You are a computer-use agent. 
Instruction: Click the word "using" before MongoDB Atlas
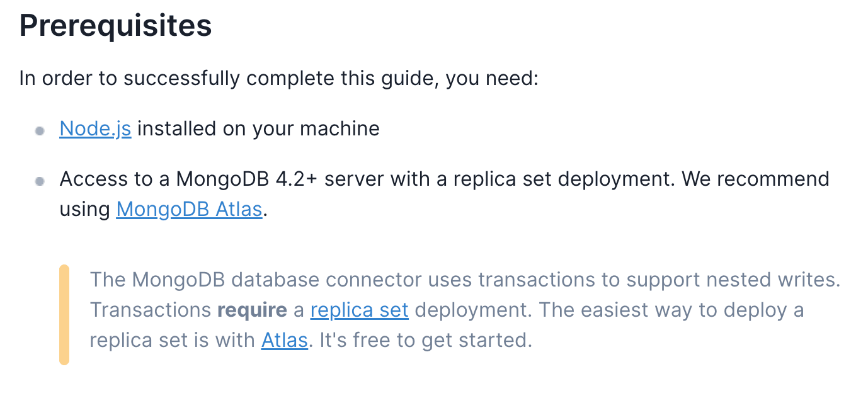tap(85, 209)
